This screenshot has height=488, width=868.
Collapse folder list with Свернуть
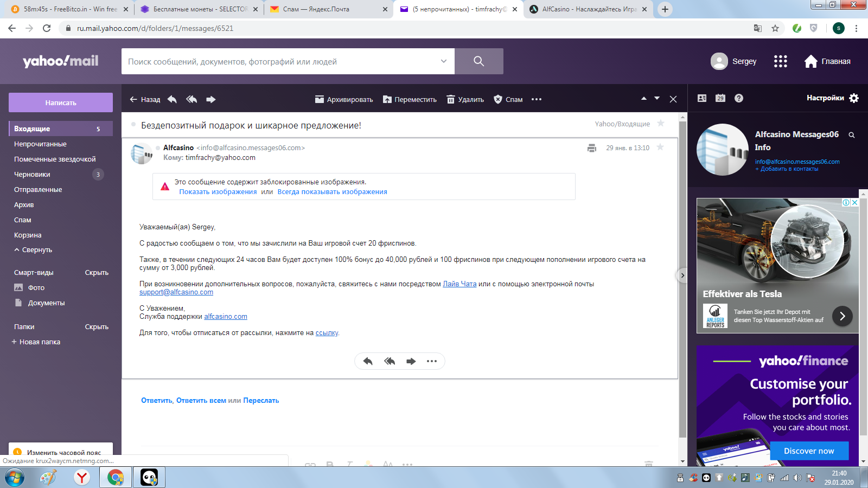pos(34,250)
